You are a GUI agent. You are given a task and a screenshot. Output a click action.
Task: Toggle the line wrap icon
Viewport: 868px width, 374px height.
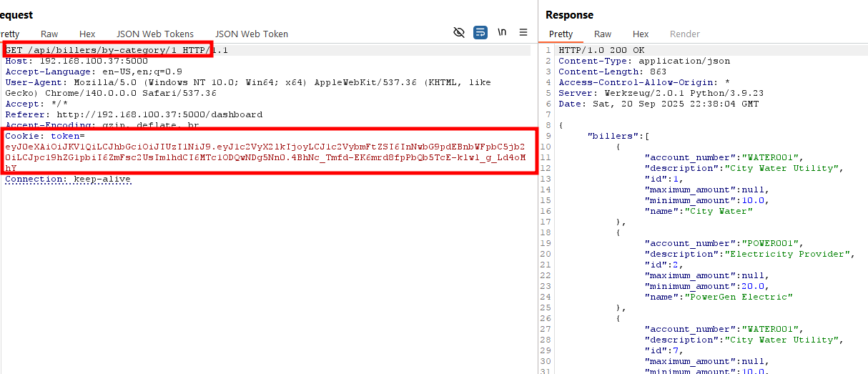(x=480, y=32)
